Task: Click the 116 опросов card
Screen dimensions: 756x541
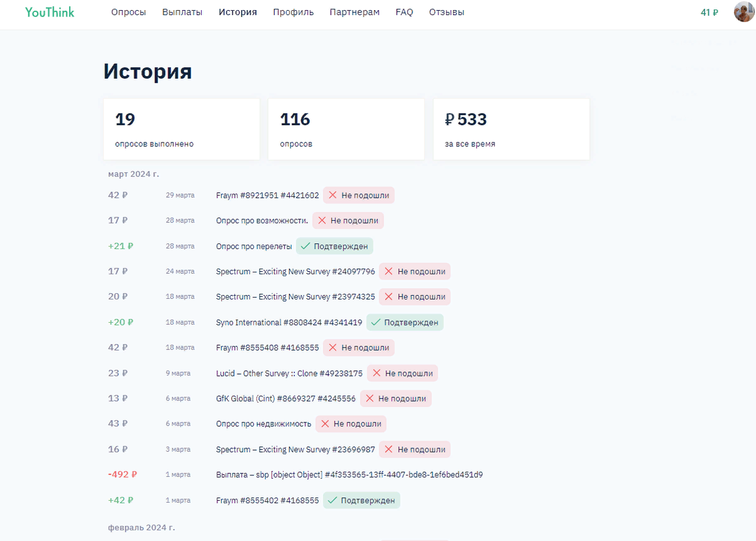Action: 346,129
